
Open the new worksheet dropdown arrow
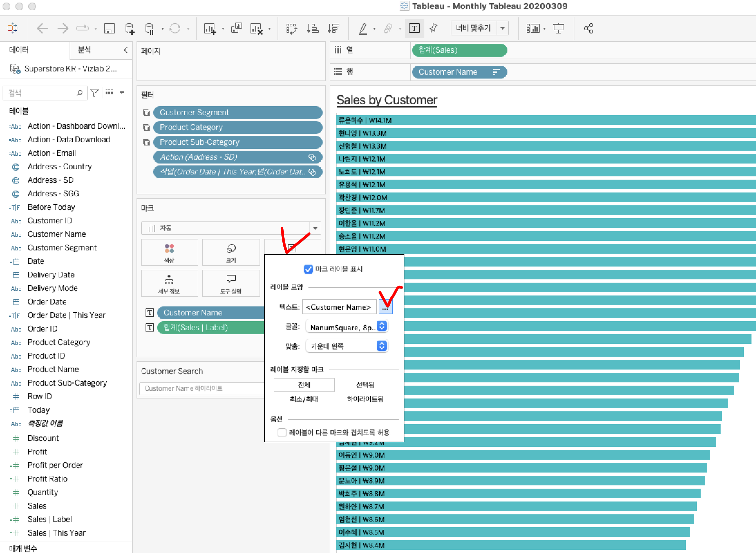223,28
